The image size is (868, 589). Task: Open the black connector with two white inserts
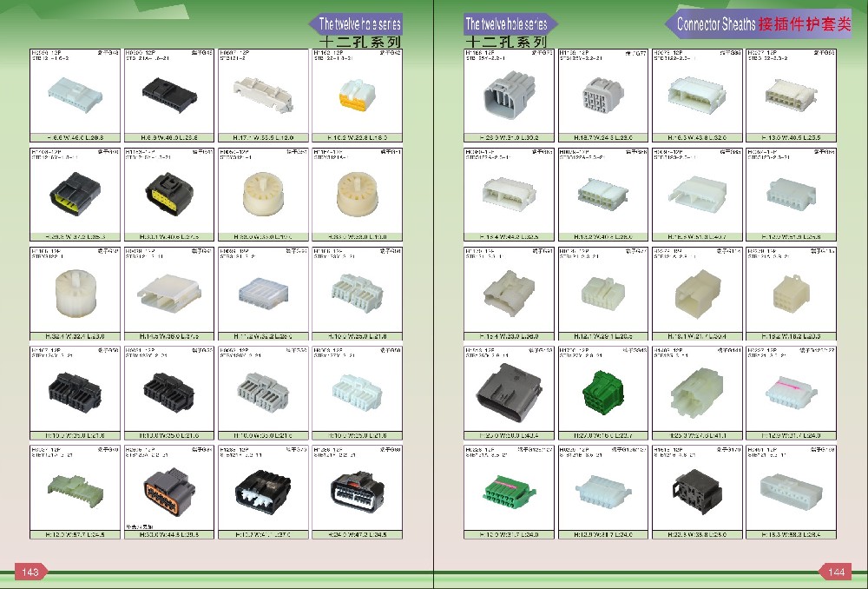[263, 492]
